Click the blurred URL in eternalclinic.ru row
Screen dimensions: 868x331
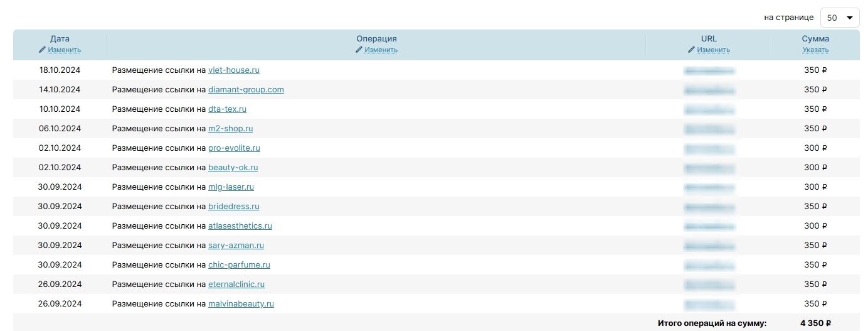click(709, 285)
